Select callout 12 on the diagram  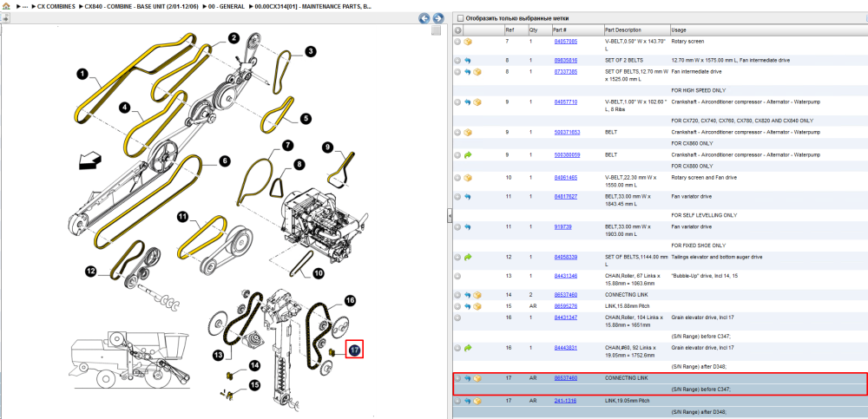pos(91,271)
